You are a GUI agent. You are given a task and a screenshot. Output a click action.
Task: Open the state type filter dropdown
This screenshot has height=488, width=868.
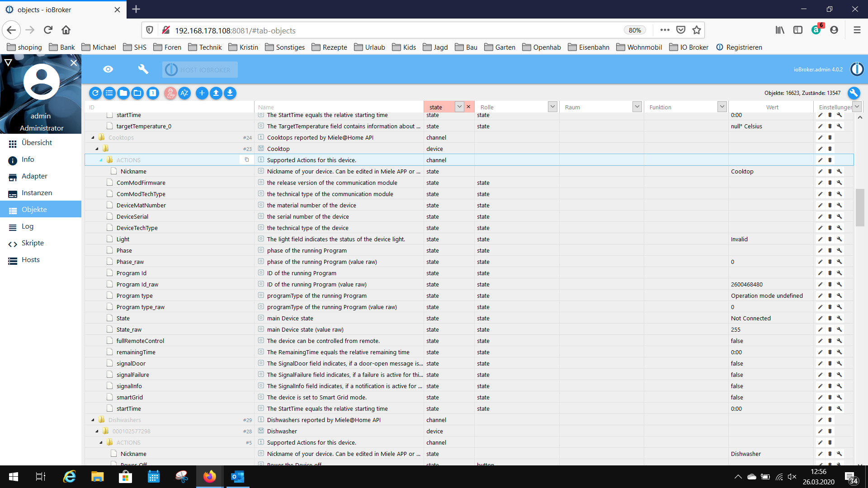(x=459, y=107)
